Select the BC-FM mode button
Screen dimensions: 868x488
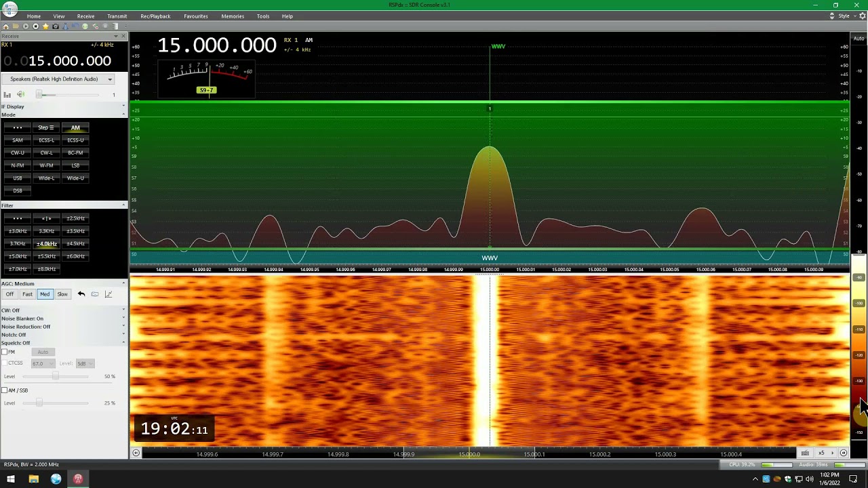(75, 153)
